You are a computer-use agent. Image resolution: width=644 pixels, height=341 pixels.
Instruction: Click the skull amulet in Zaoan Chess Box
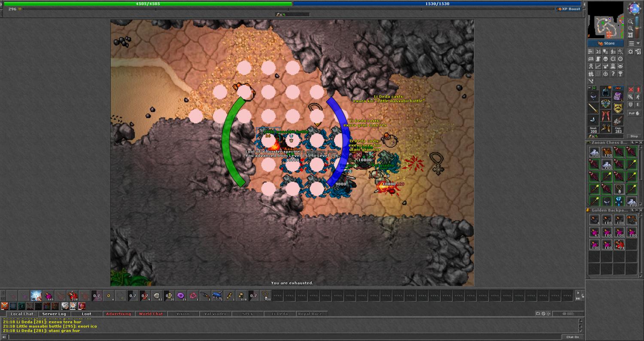(619, 190)
